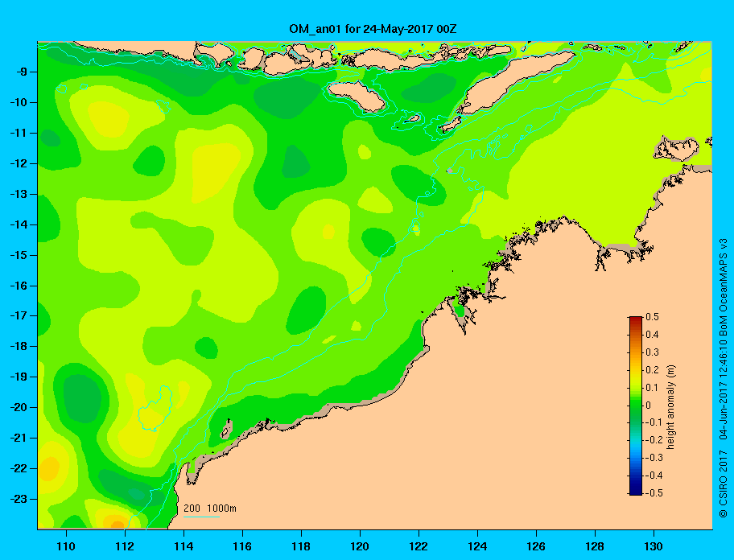The image size is (734, 560).
Task: Click the colorbar value '-0.2'
Action: [654, 440]
